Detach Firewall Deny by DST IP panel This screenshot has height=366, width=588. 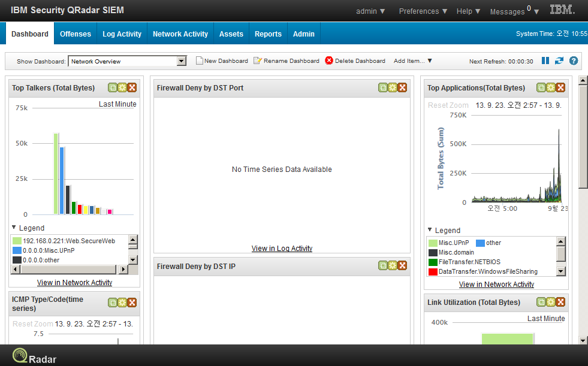(383, 265)
